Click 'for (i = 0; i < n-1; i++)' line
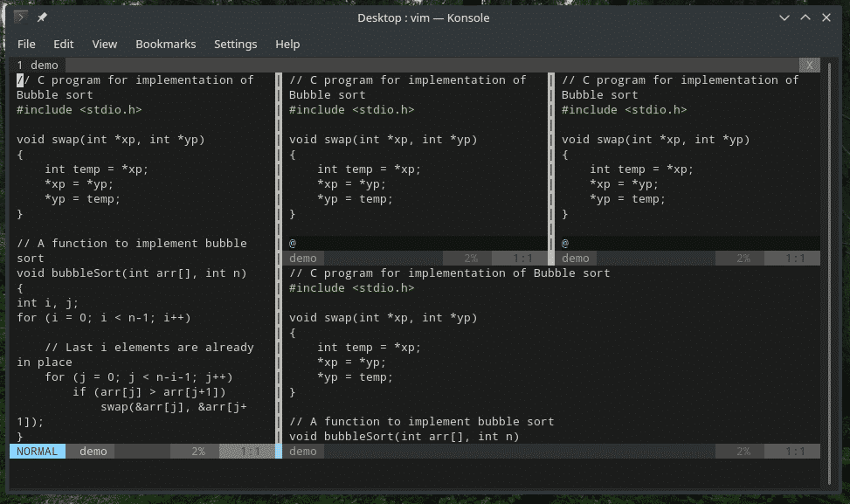Screen dimensions: 850x504 point(104,318)
